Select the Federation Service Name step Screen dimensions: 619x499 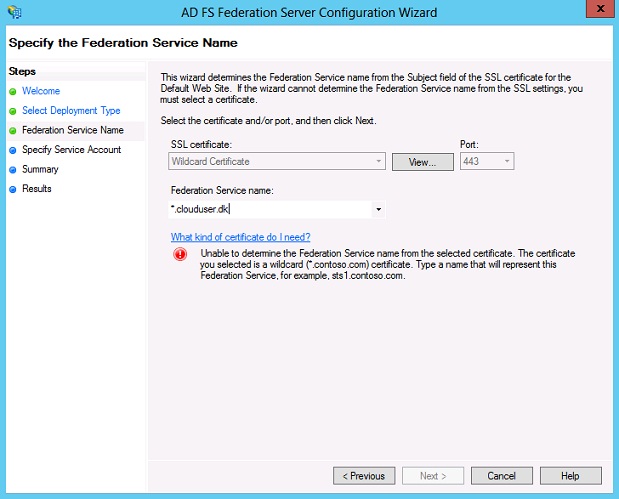[x=73, y=130]
